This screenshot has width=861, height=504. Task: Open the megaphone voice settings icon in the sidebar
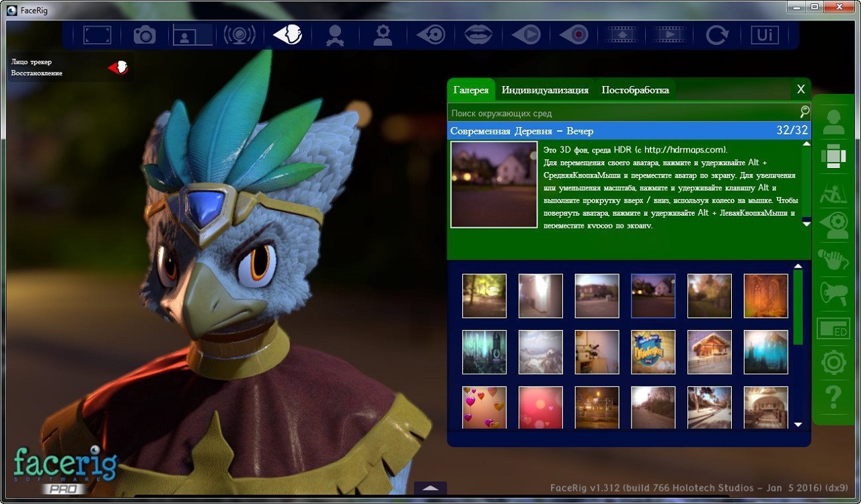pyautogui.click(x=833, y=294)
